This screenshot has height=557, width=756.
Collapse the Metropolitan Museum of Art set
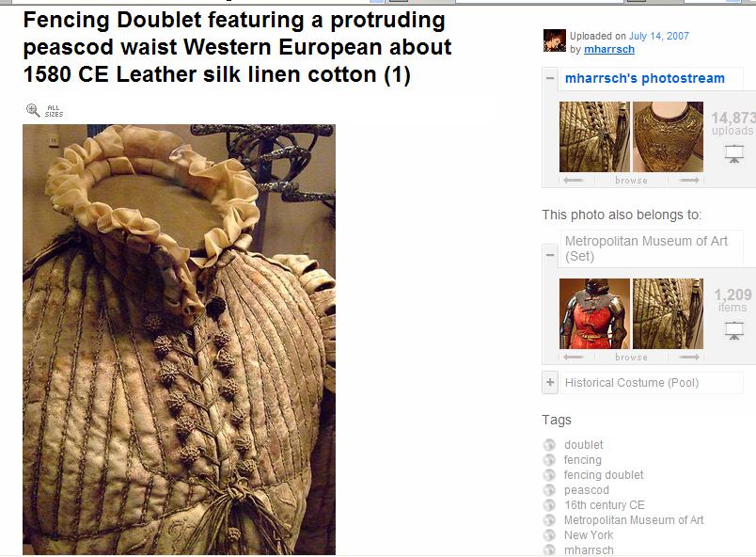point(550,254)
